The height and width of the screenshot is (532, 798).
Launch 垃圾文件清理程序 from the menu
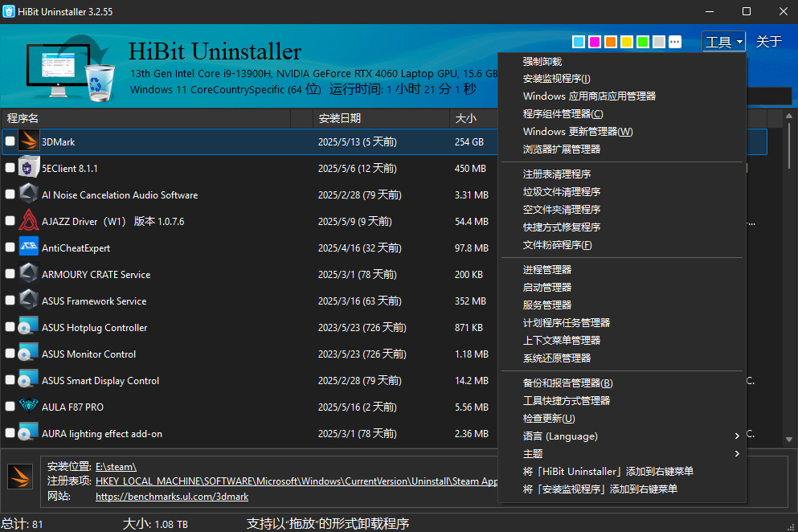coord(621,192)
